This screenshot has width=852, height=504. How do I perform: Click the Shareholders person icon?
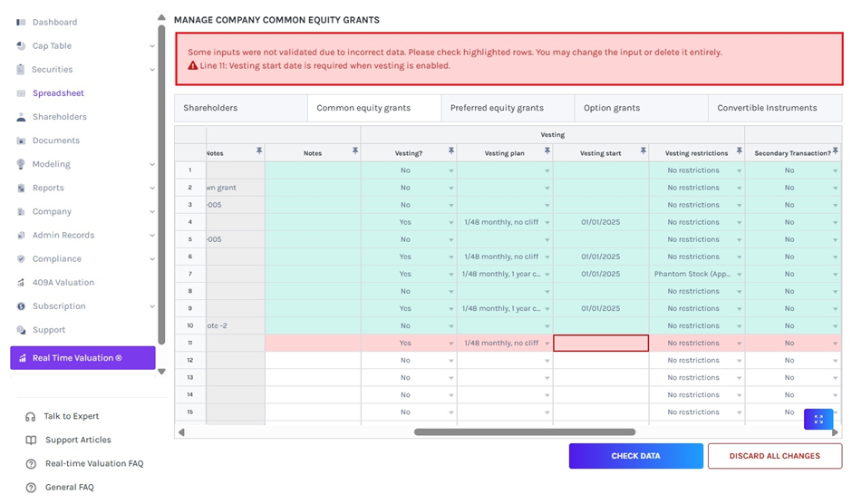click(x=21, y=117)
